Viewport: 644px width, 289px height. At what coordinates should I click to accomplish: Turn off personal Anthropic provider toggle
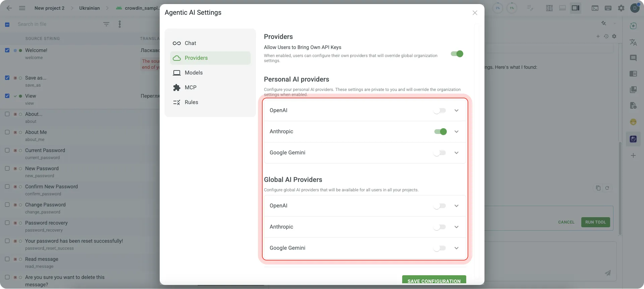(440, 132)
